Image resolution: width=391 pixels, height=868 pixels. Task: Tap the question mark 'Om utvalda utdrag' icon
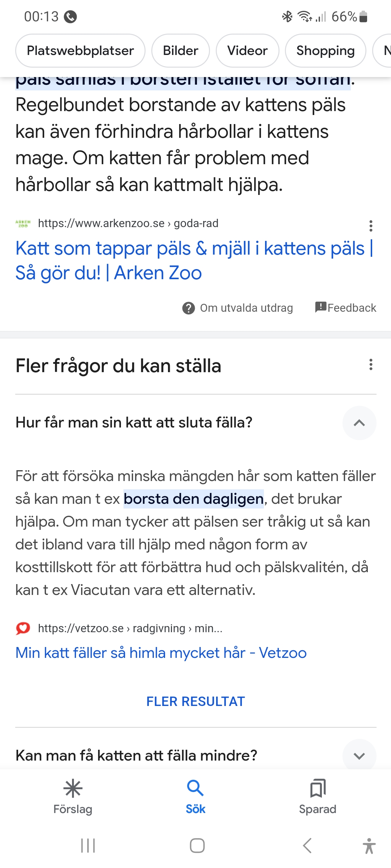tap(188, 308)
